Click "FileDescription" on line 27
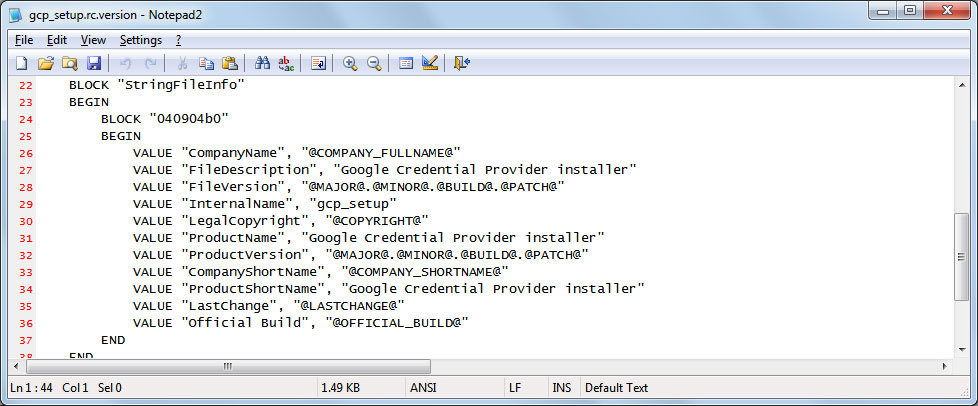This screenshot has height=406, width=978. pos(249,170)
